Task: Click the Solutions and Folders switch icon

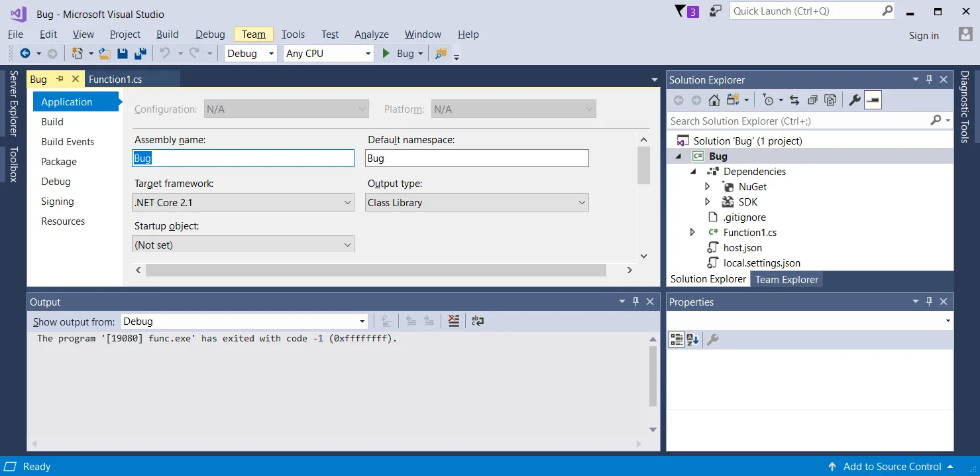Action: 732,100
